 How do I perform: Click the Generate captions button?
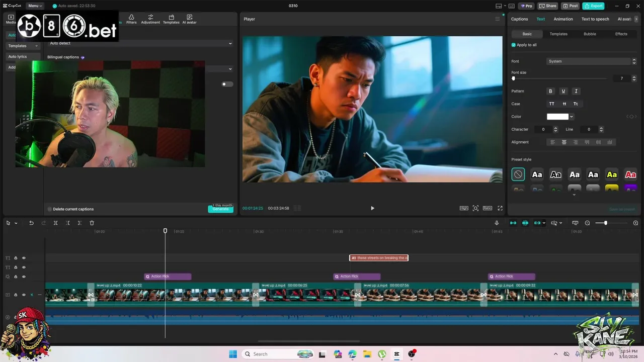pos(220,209)
